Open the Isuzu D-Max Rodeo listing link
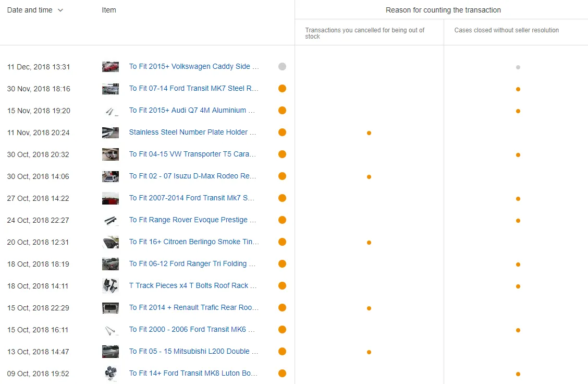The height and width of the screenshot is (384, 588). (192, 176)
